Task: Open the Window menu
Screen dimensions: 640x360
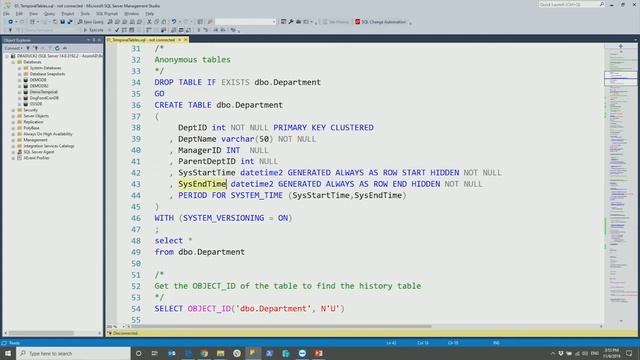Action: click(x=131, y=13)
